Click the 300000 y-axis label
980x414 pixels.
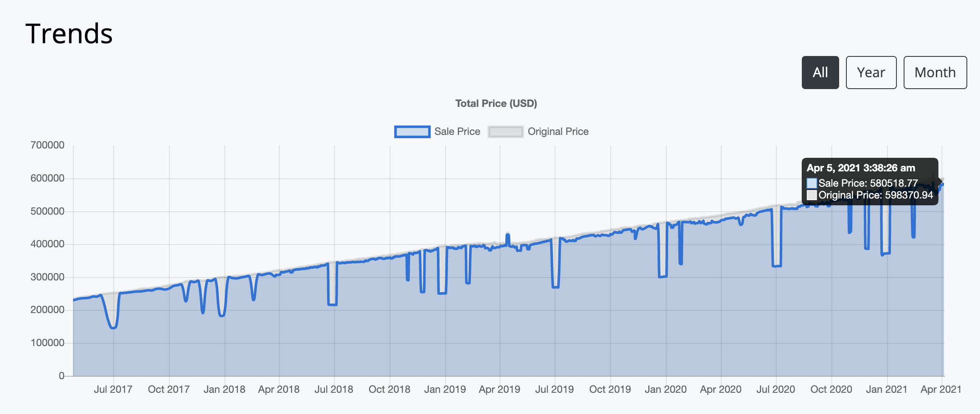click(48, 277)
